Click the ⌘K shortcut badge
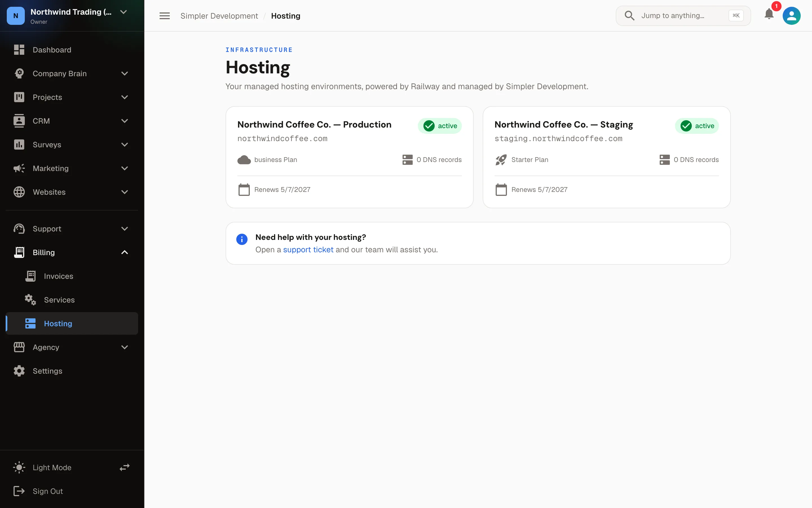Image resolution: width=812 pixels, height=508 pixels. (x=736, y=16)
